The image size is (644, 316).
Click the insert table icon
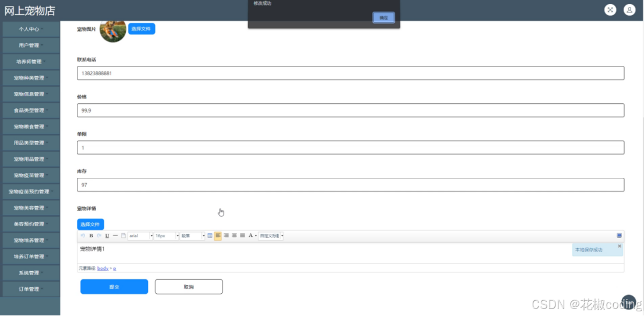210,236
